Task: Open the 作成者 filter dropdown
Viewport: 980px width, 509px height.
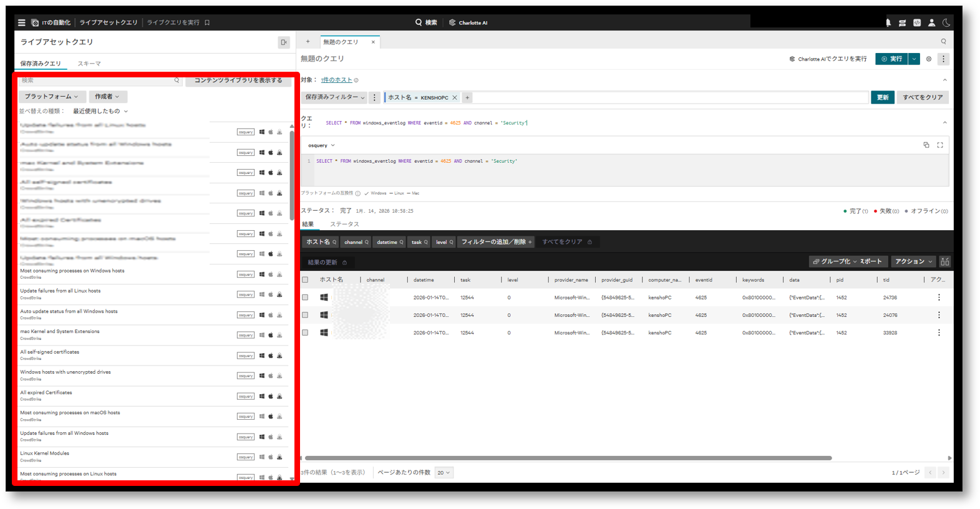Action: (107, 97)
